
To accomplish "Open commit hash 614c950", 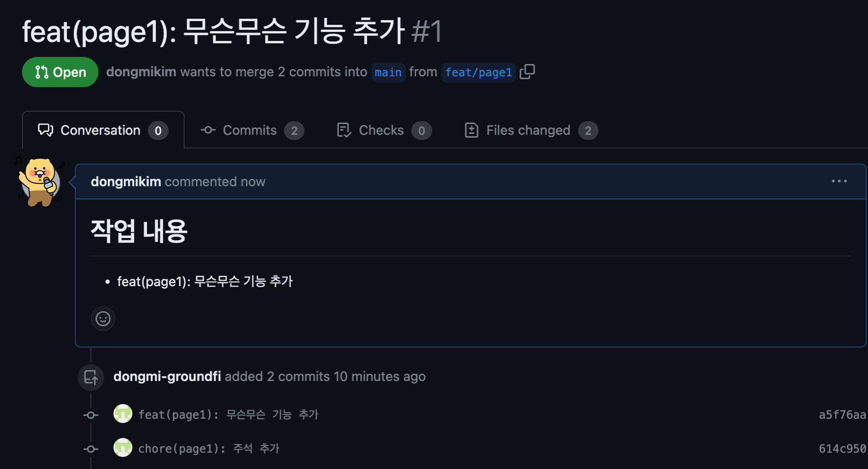I will click(842, 448).
